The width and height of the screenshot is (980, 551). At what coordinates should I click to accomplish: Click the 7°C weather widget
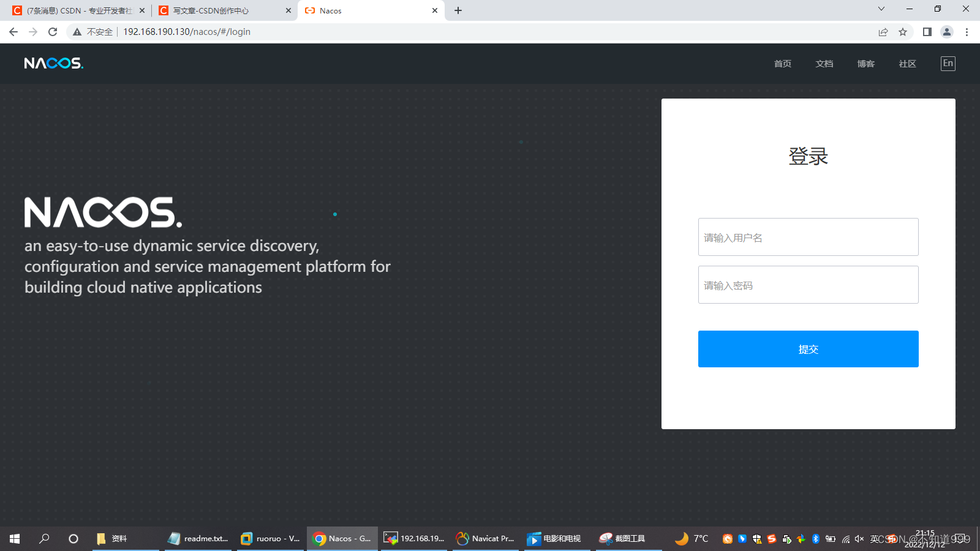click(692, 539)
